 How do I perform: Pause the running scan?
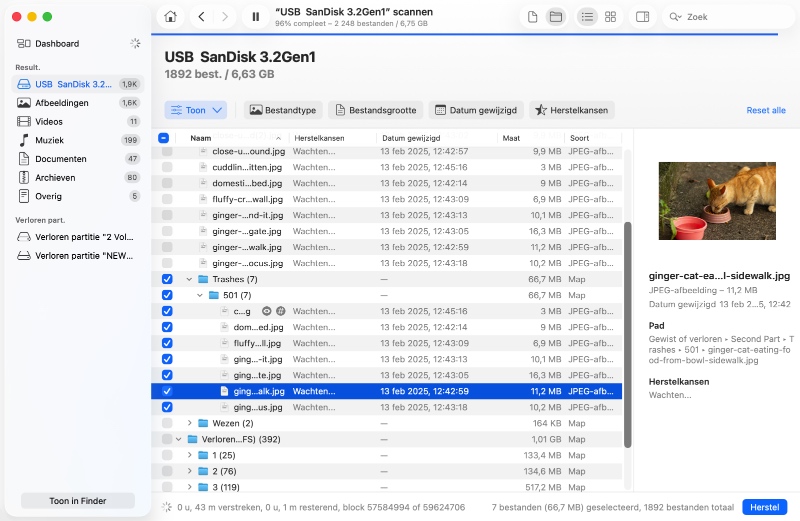[256, 17]
